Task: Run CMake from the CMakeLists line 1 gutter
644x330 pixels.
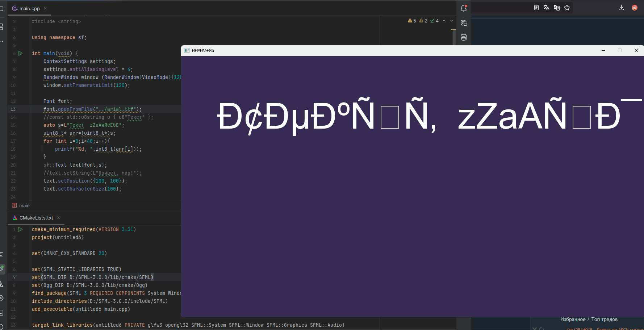Action: (20, 229)
